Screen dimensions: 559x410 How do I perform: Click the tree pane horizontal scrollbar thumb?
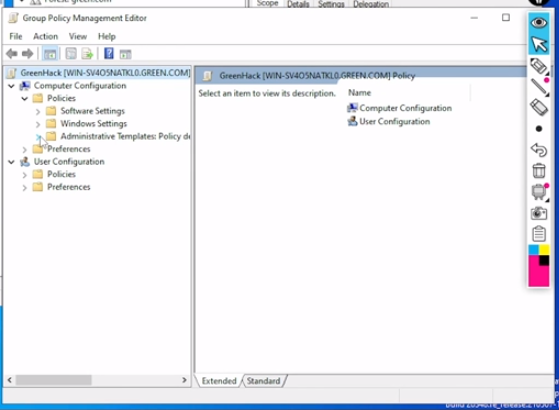point(53,380)
